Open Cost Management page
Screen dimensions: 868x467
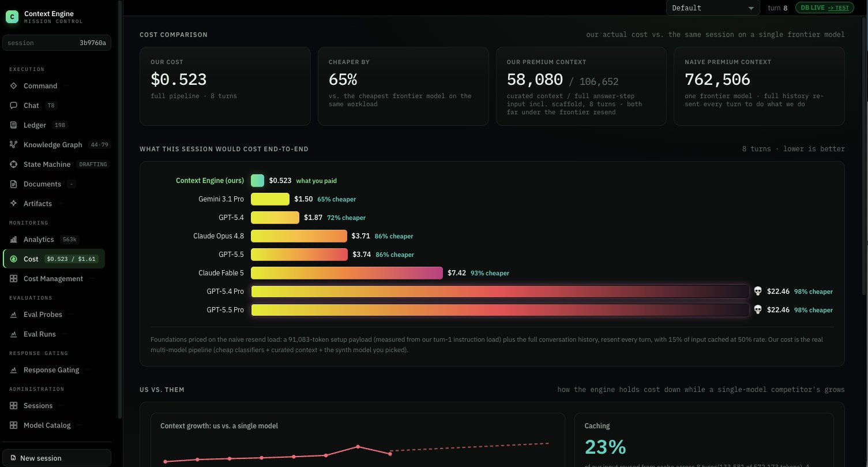point(55,279)
